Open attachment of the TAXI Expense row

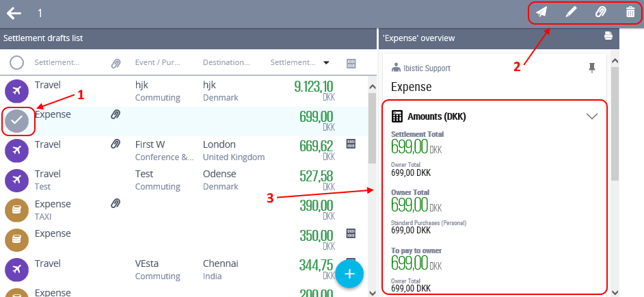pyautogui.click(x=116, y=203)
